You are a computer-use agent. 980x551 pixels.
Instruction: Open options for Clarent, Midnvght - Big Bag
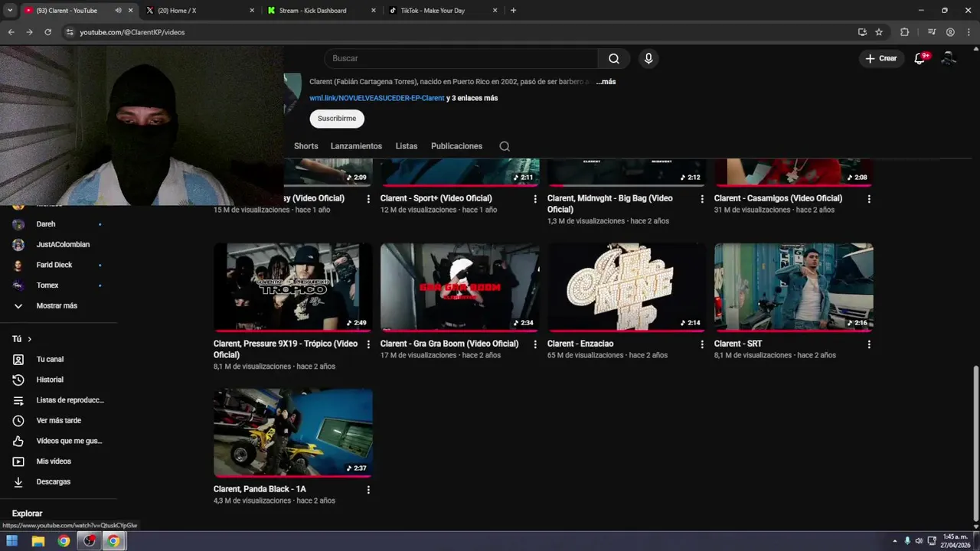tap(702, 199)
